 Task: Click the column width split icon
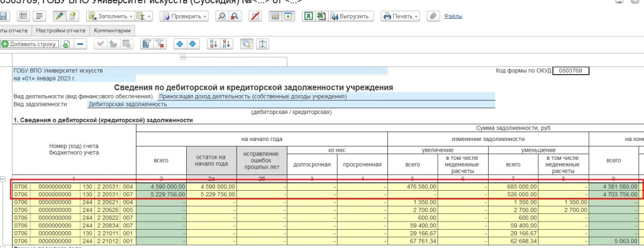(x=262, y=44)
